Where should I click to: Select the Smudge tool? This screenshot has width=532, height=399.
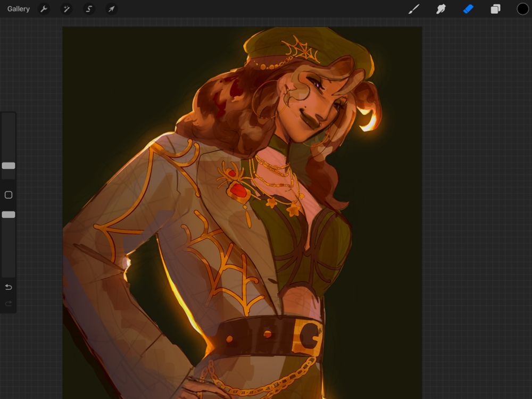[x=440, y=9]
